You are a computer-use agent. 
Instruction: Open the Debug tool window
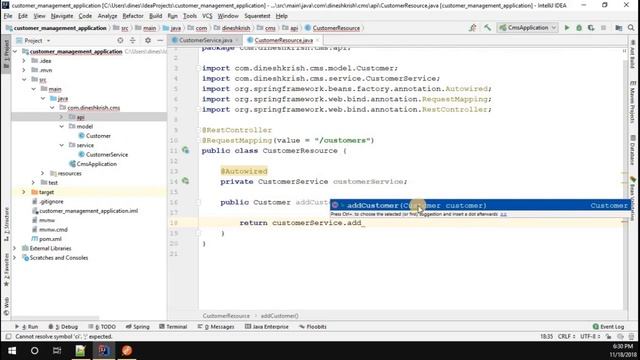(63, 327)
